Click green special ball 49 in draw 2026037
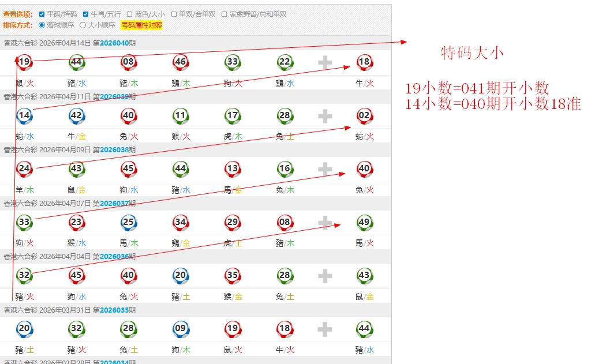Viewport: 606px width, 364px height. pos(364,222)
